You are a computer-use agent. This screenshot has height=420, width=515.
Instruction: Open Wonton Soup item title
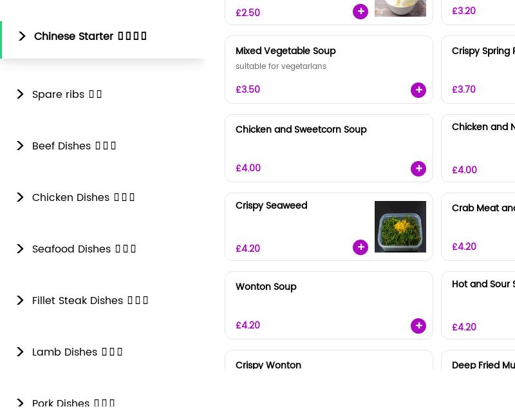coord(266,287)
